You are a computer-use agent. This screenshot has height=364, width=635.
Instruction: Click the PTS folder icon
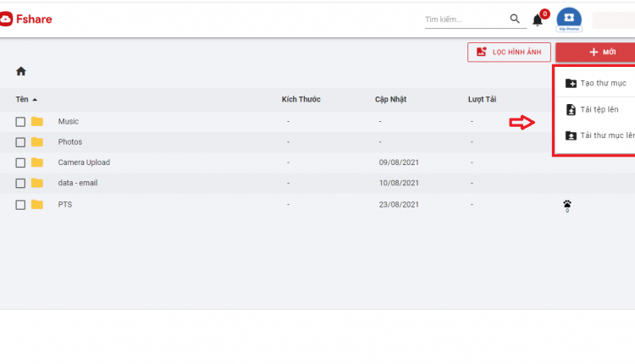coord(37,205)
